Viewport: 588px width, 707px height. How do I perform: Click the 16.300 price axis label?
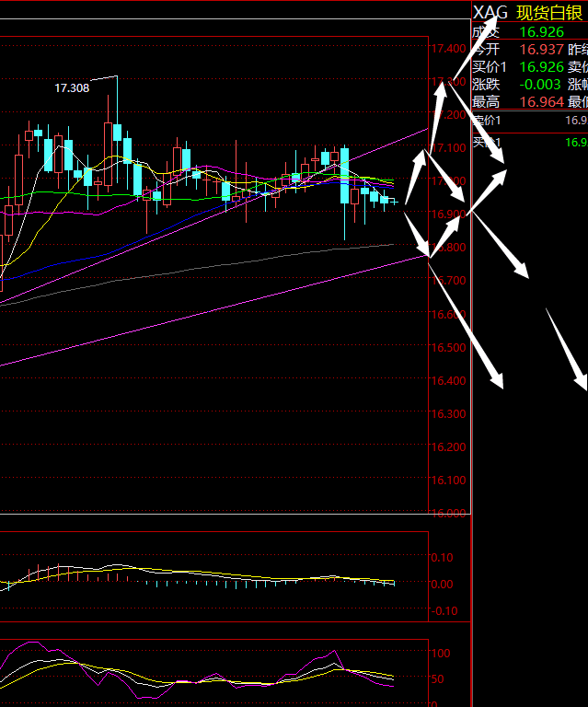point(448,413)
